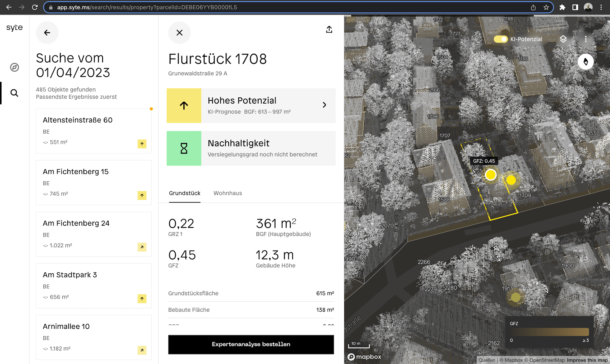The image size is (610, 364).
Task: Close the Flurstück 1708 detail panel
Action: (x=179, y=33)
